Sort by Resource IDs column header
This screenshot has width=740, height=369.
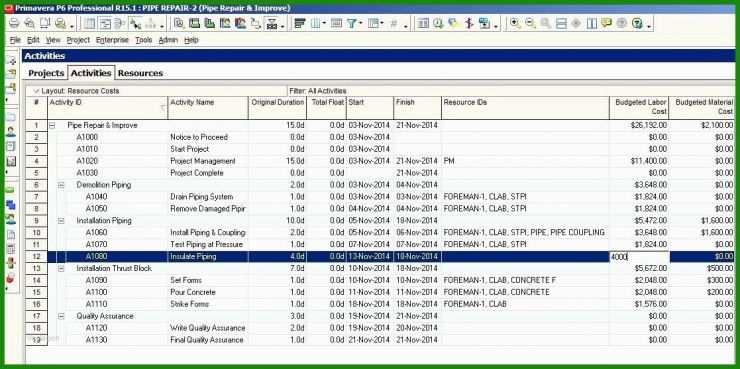525,108
